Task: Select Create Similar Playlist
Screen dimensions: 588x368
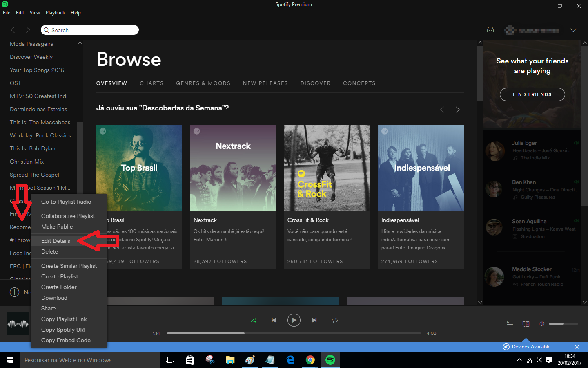Action: 69,266
